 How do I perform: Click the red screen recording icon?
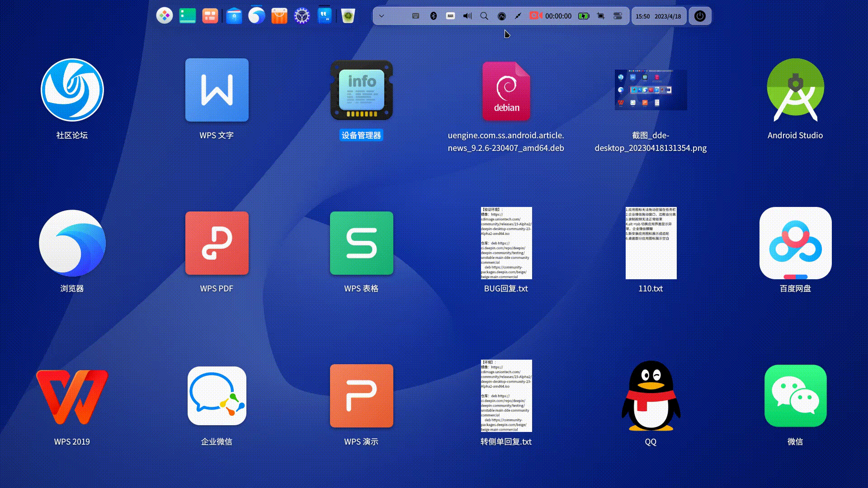click(536, 16)
